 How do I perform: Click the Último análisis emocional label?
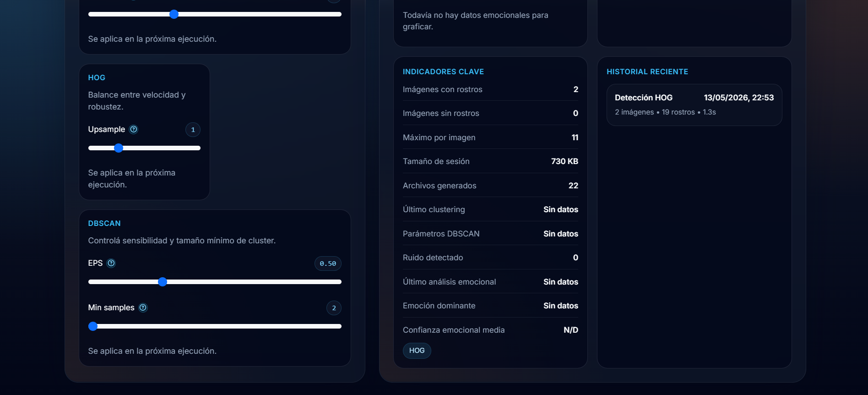(x=449, y=282)
